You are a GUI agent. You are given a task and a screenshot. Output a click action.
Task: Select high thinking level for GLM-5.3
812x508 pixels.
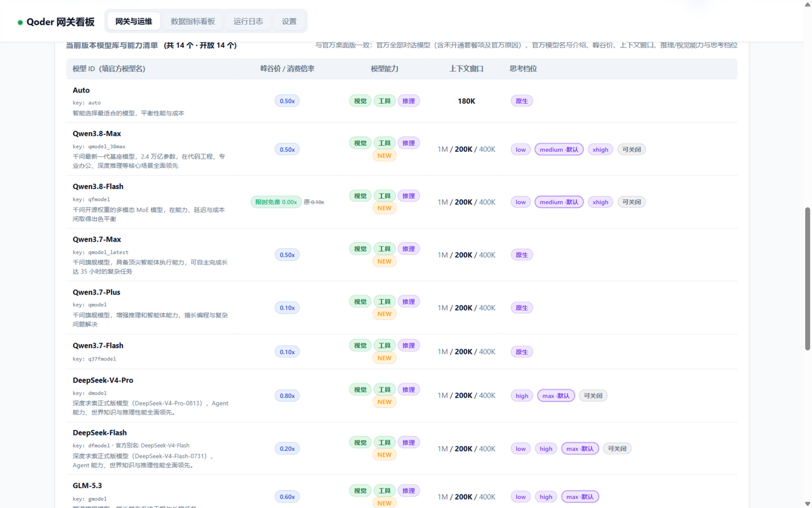[x=546, y=497]
